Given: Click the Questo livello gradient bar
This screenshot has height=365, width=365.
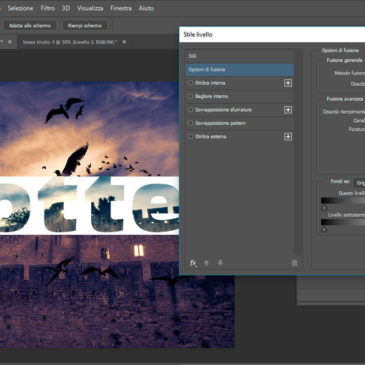Looking at the screenshot, I should tap(343, 200).
